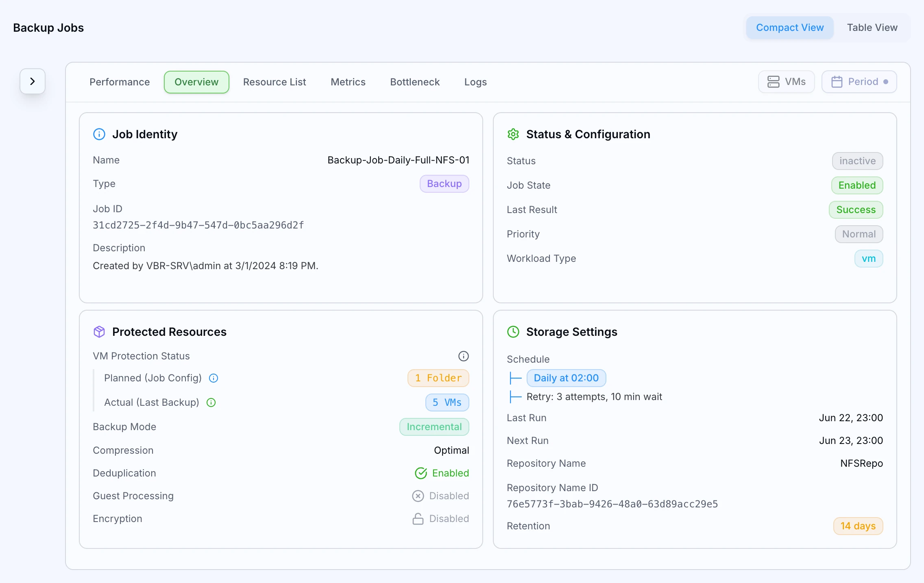Click info icon next to Actual (Last Backup)

pyautogui.click(x=211, y=402)
